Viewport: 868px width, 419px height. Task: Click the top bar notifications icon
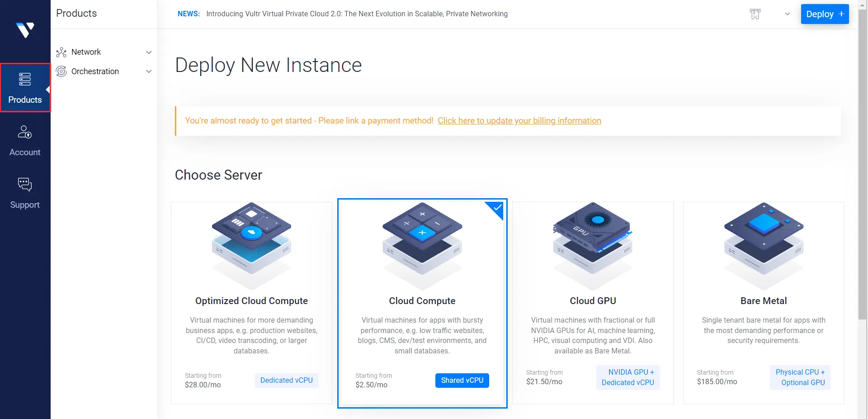click(x=755, y=14)
